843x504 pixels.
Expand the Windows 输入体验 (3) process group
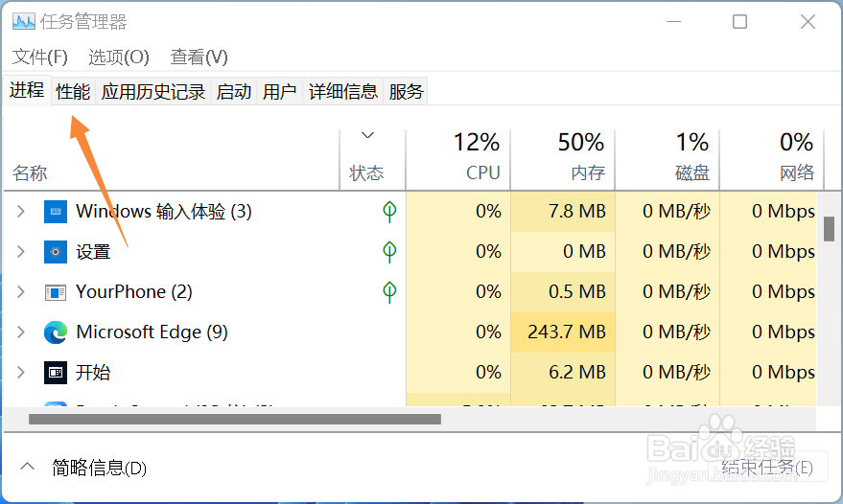click(21, 211)
